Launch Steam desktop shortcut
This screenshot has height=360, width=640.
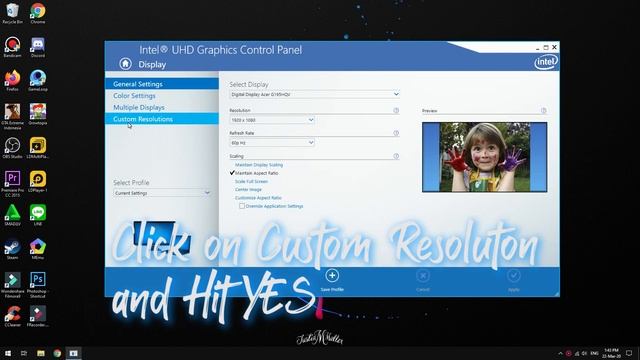12,249
